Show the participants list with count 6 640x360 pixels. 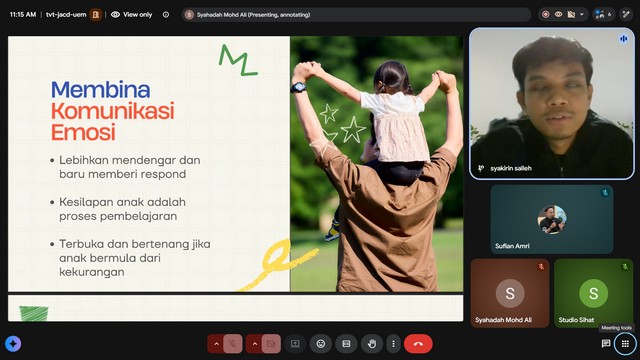pos(604,14)
